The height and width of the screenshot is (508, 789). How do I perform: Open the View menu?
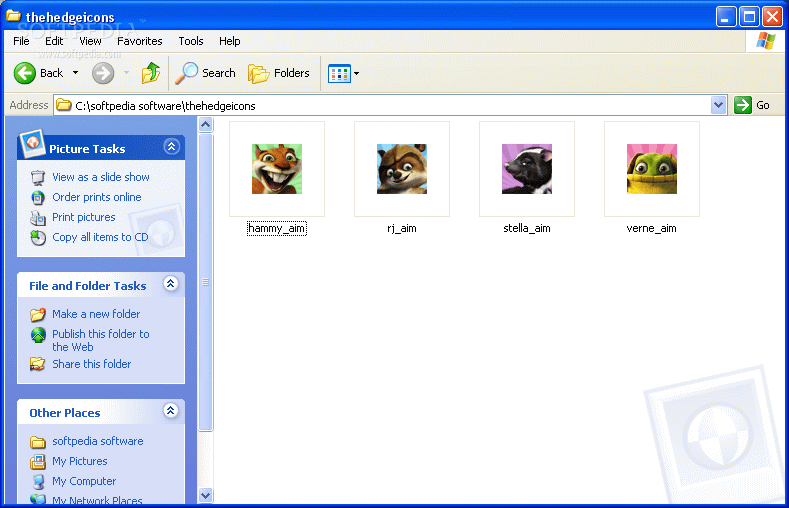(90, 41)
